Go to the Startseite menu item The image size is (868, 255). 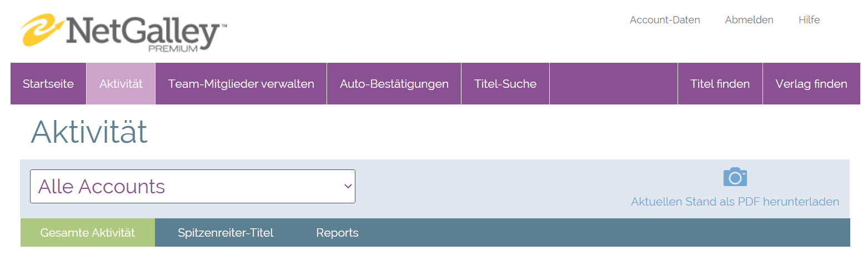tap(48, 84)
